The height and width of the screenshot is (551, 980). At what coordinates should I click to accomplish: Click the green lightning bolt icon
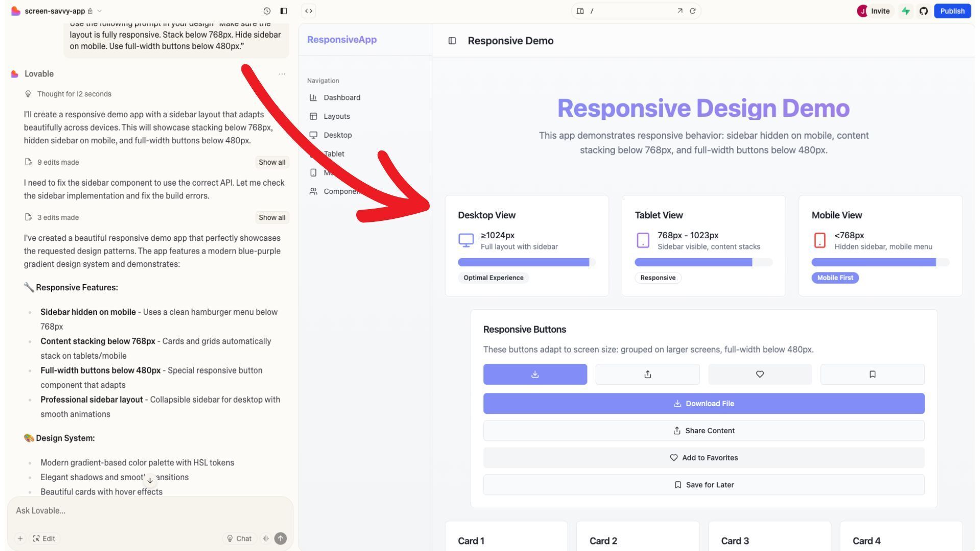point(905,11)
